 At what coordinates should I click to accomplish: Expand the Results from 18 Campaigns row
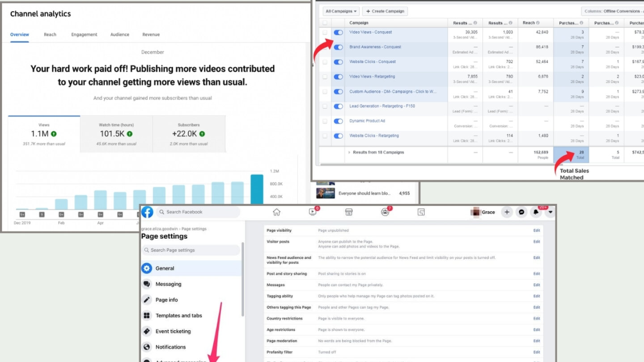(349, 152)
